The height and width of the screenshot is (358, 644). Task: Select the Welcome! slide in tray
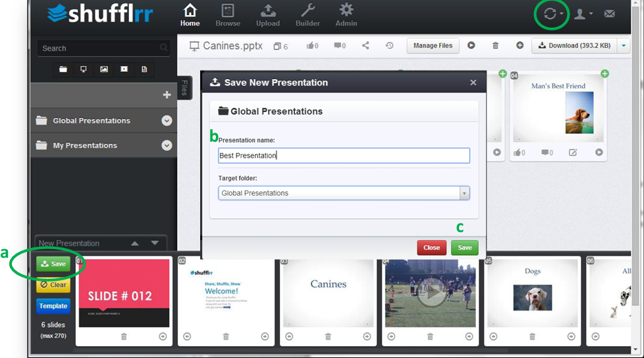point(226,293)
